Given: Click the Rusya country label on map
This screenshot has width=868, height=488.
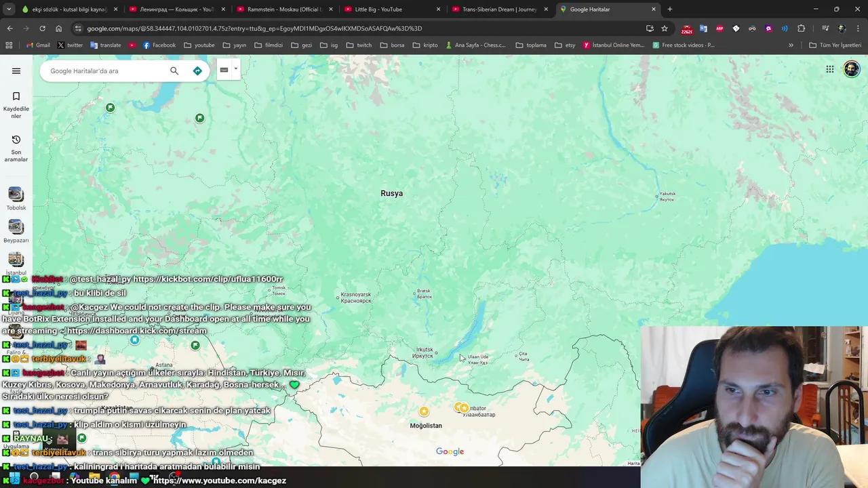Looking at the screenshot, I should (391, 193).
